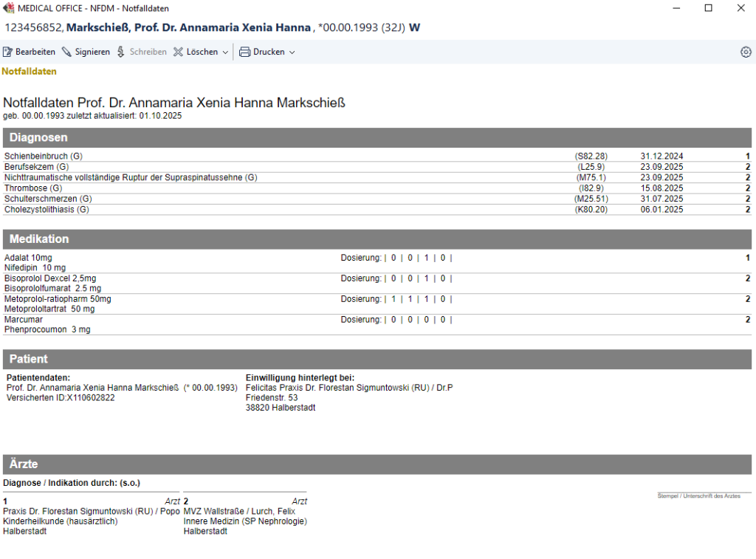Switch to the Notfalldaten tab
This screenshot has height=559, width=756.
click(x=29, y=72)
